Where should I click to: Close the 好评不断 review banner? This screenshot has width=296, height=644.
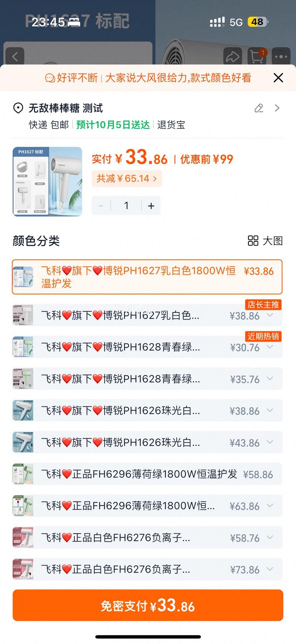point(278,78)
